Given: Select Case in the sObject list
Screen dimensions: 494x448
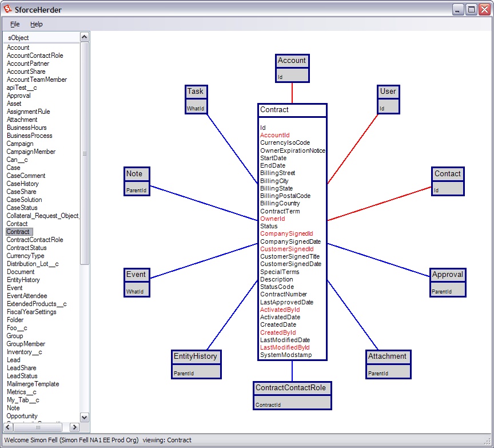Looking at the screenshot, I should click(13, 168).
